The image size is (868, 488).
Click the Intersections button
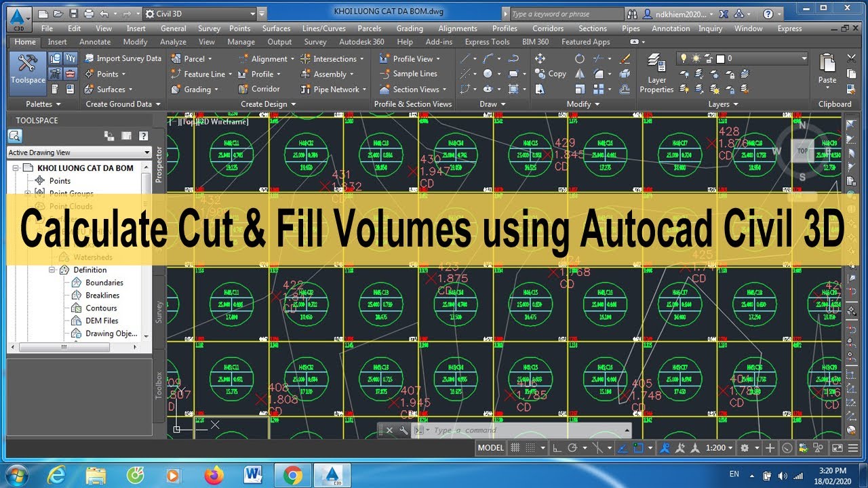[x=332, y=59]
